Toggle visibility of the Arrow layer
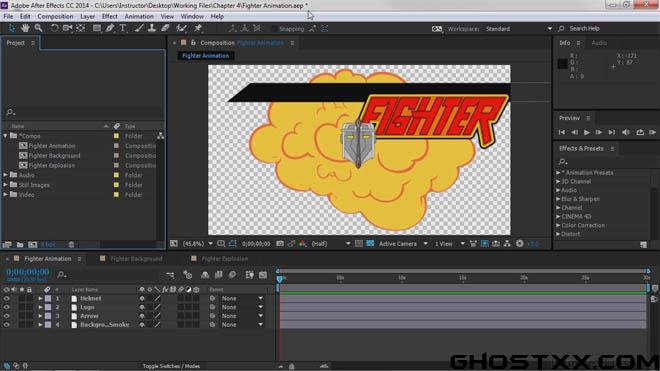 6,316
